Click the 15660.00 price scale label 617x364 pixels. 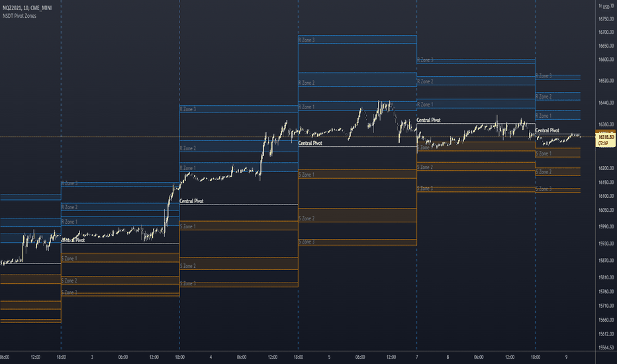coord(606,320)
